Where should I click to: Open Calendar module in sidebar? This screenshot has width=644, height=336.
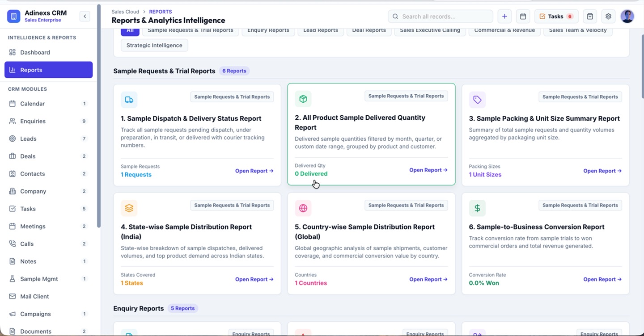(x=48, y=104)
